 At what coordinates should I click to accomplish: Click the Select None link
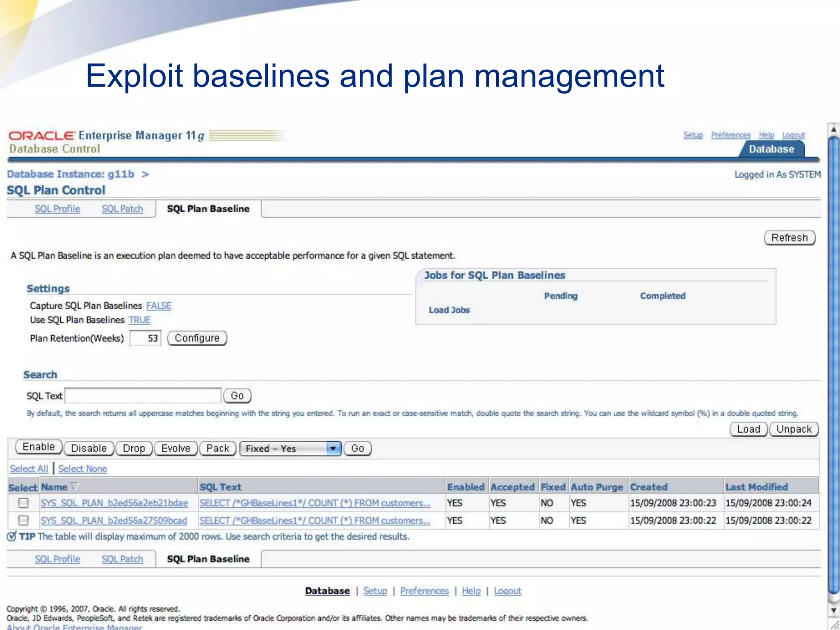click(82, 469)
